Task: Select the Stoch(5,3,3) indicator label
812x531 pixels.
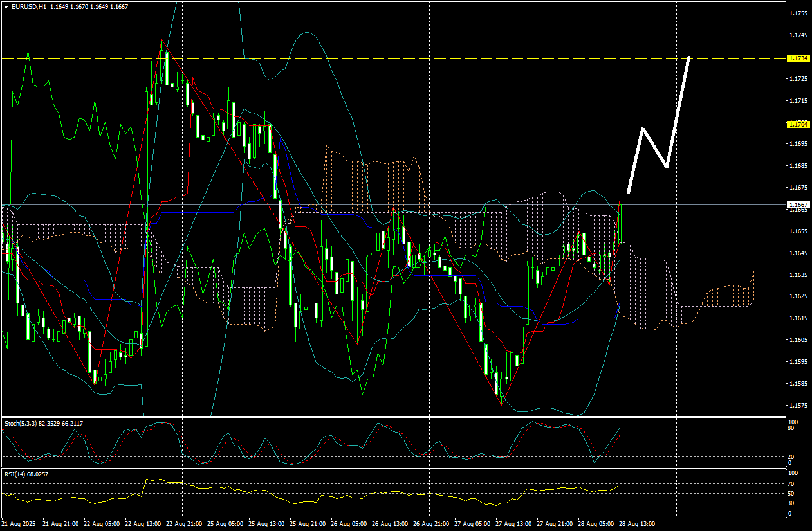Action: 44,423
